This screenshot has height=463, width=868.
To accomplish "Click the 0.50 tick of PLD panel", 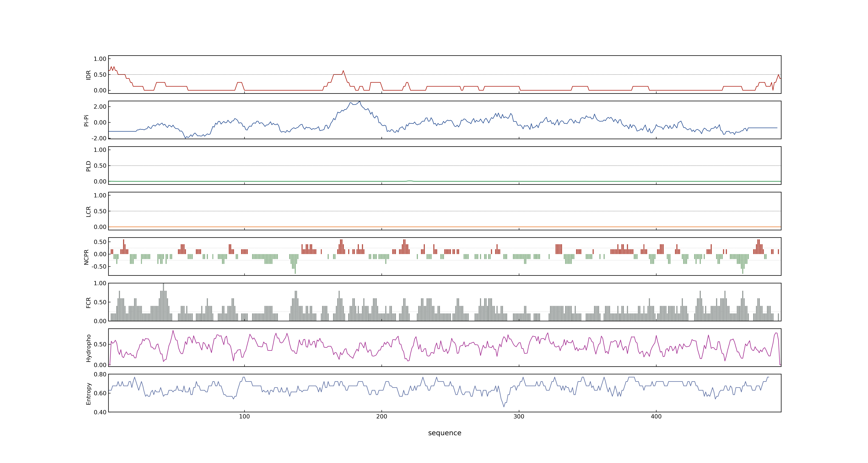I will pyautogui.click(x=100, y=165).
